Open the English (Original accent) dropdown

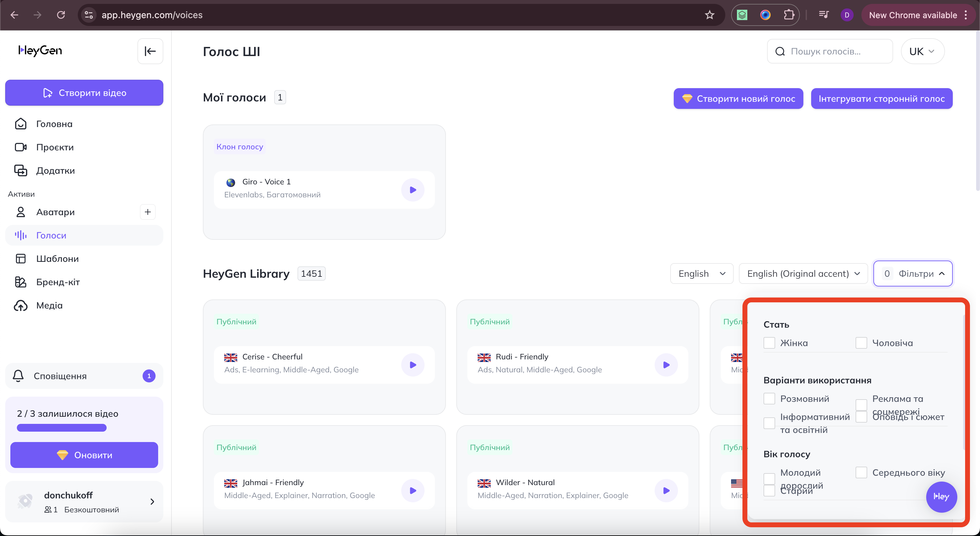[x=803, y=274]
